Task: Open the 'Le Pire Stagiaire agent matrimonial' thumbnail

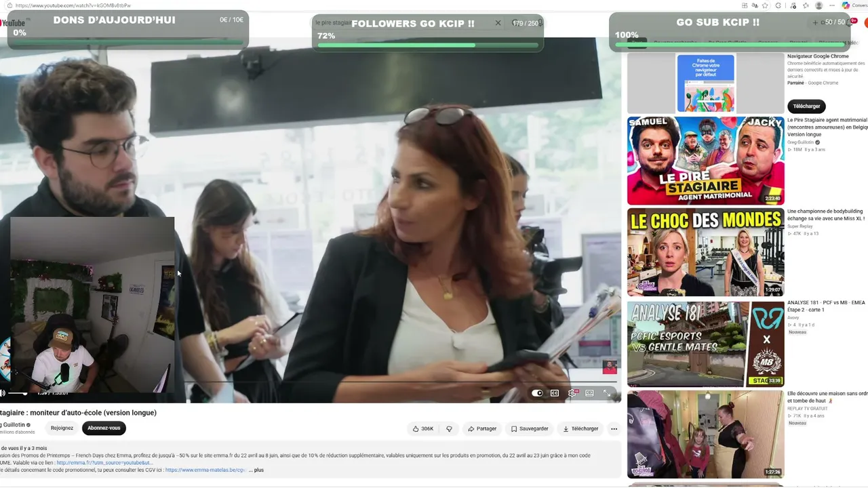Action: (x=705, y=161)
